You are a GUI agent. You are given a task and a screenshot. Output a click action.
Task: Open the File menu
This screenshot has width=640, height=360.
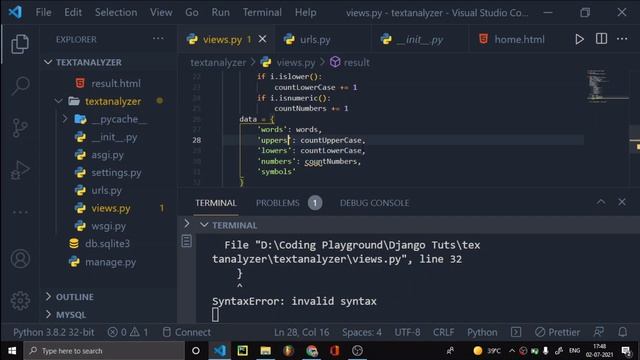[x=43, y=12]
